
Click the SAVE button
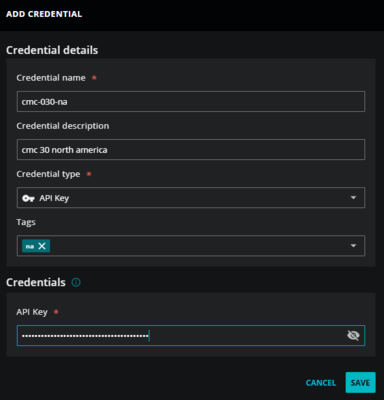pos(360,382)
